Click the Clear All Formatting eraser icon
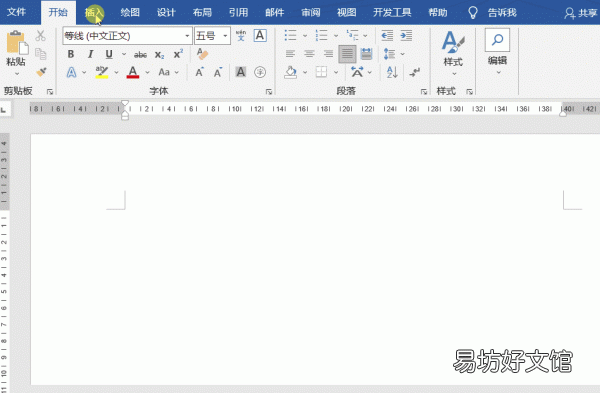600x393 pixels. pos(202,54)
